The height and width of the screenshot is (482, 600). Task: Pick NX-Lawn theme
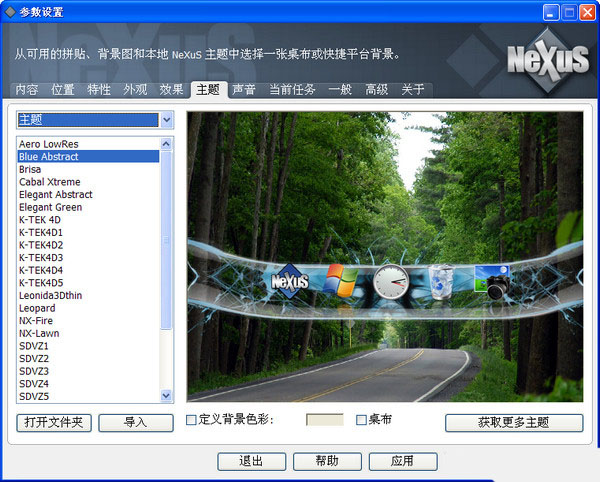(x=88, y=333)
